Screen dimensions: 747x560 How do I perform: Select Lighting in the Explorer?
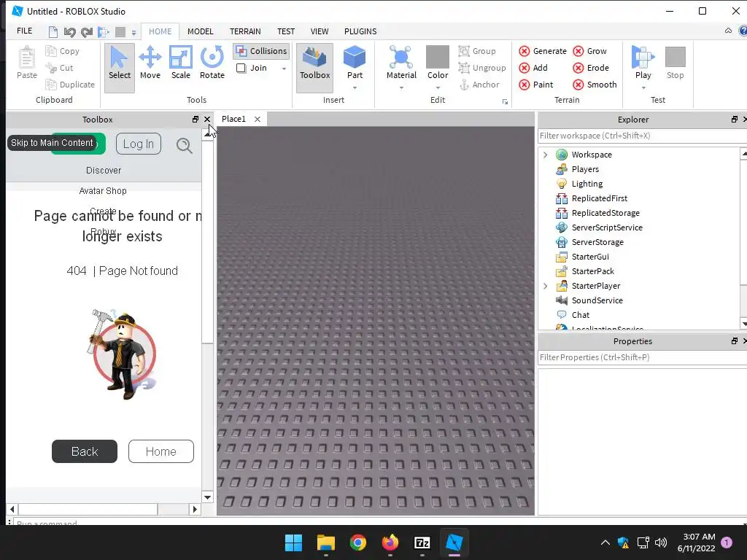pyautogui.click(x=587, y=184)
